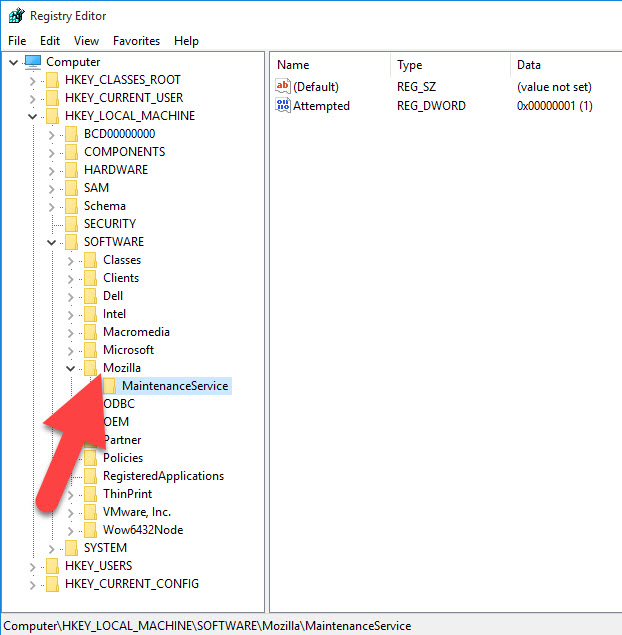Click the SYSTEM folder icon

[x=71, y=548]
